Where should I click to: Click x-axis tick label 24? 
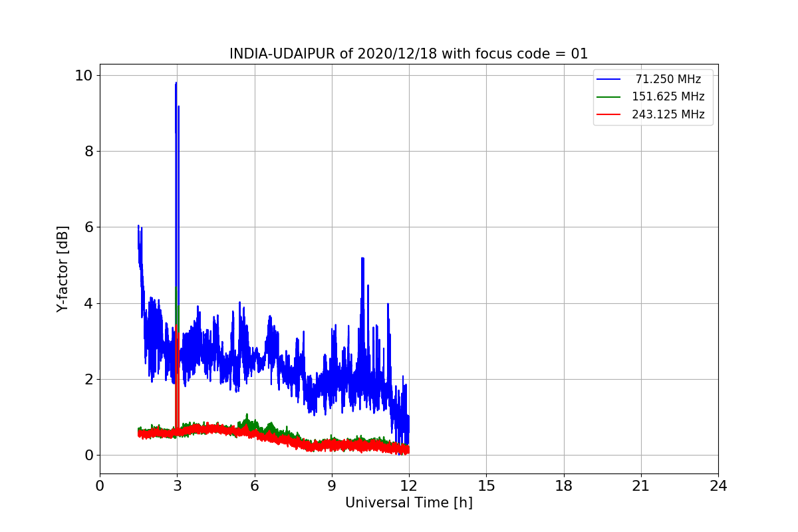718,486
